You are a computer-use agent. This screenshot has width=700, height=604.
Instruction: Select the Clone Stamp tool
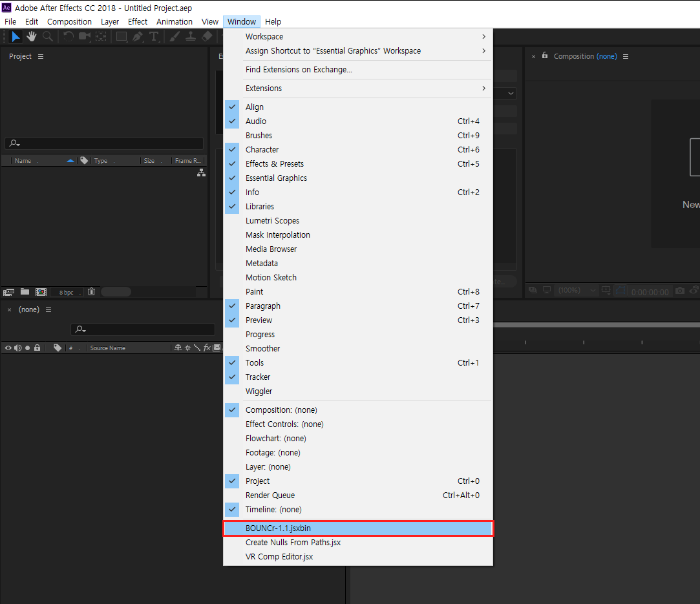(191, 37)
